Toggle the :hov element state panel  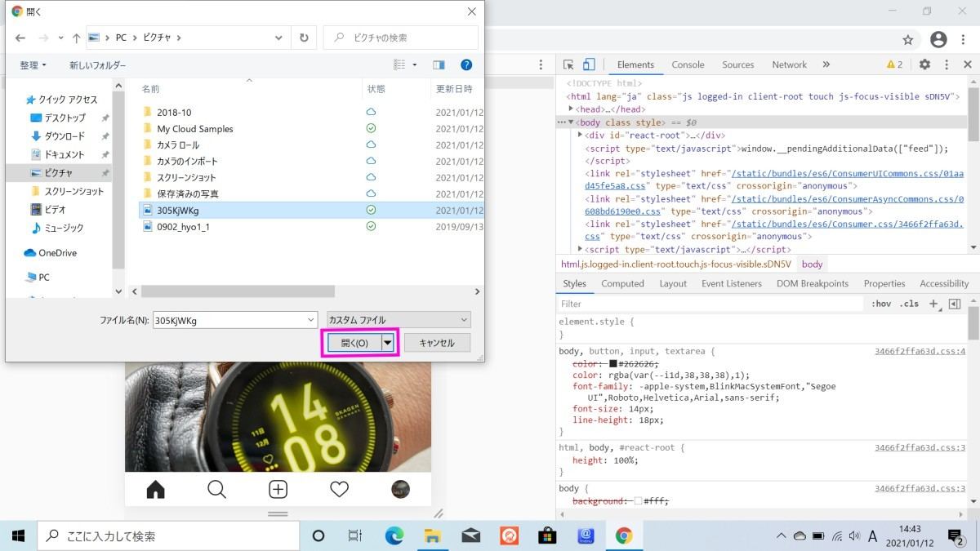click(x=881, y=304)
